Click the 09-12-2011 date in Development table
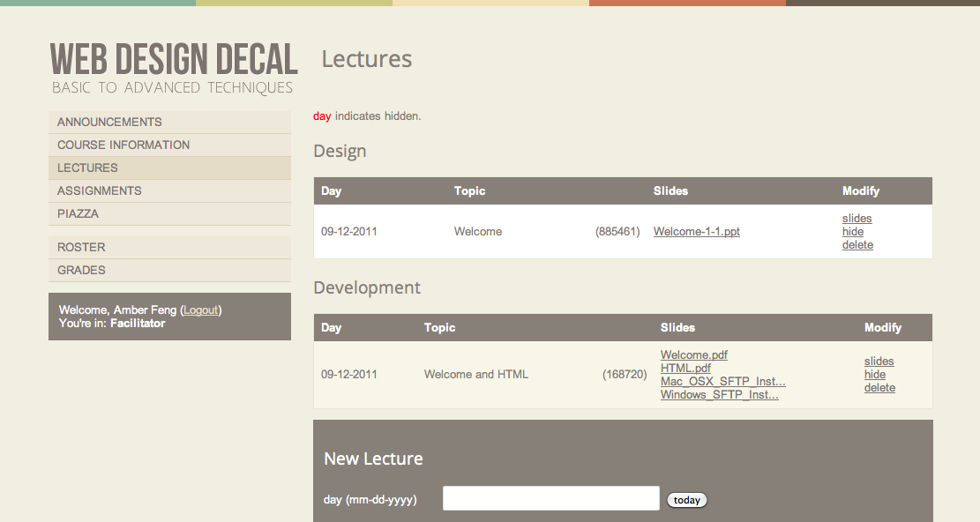This screenshot has height=522, width=980. coord(349,375)
